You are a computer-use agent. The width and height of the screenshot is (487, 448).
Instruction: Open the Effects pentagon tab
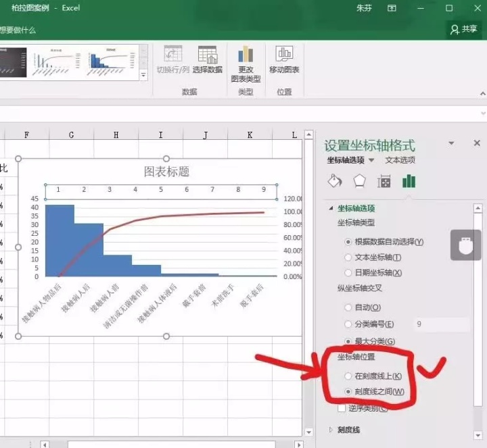coord(359,181)
